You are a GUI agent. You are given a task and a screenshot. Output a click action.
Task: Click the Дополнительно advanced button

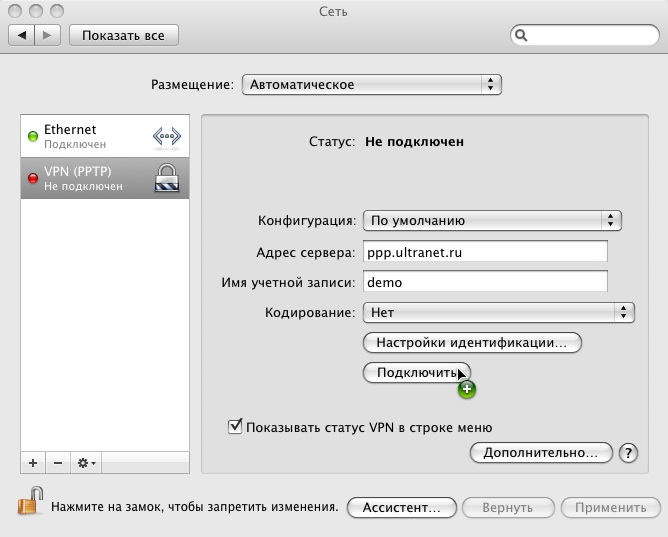[540, 453]
